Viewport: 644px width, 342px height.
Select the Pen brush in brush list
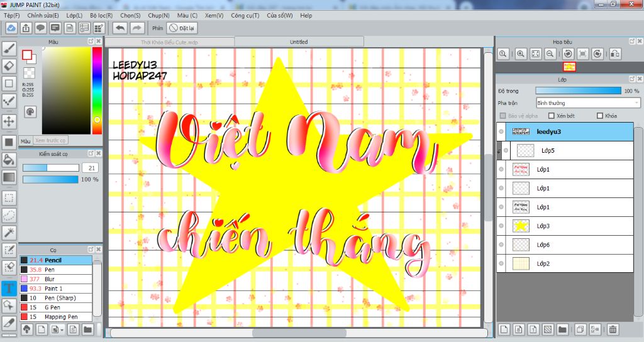(56, 270)
